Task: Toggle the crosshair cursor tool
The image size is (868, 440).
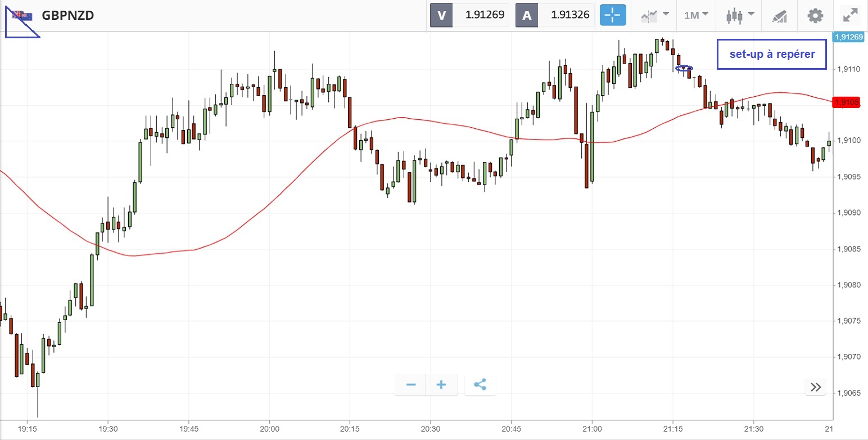Action: [x=612, y=15]
